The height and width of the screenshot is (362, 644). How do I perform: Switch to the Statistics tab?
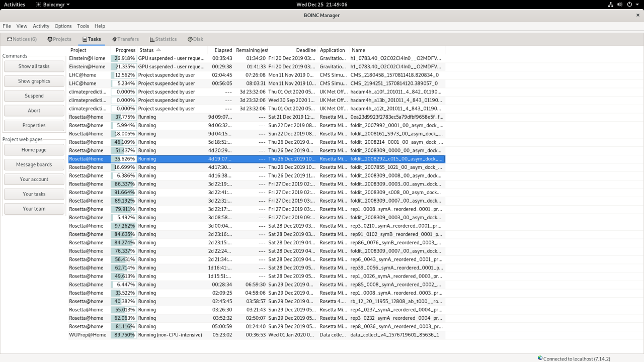coord(163,39)
